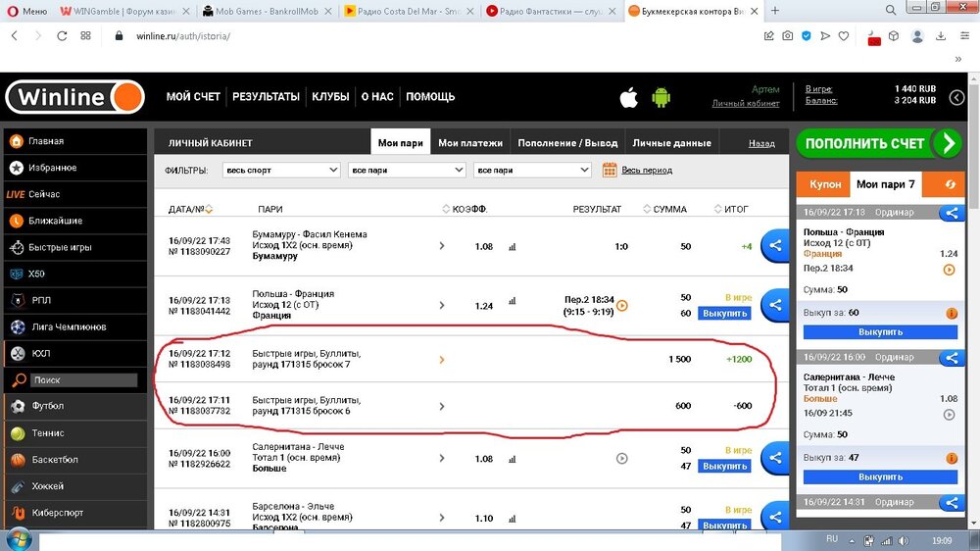Play live stream for Польша - Франция
The height and width of the screenshot is (551, 980).
pyautogui.click(x=621, y=305)
